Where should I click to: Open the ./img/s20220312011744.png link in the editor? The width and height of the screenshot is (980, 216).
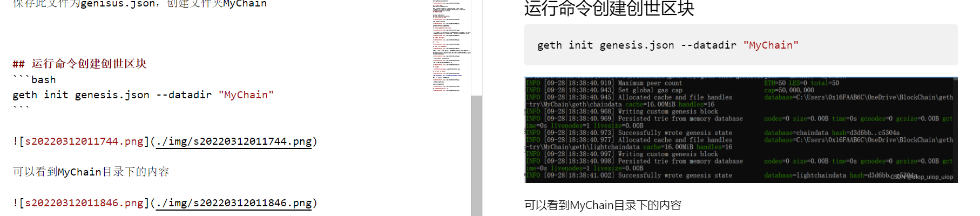tap(234, 141)
